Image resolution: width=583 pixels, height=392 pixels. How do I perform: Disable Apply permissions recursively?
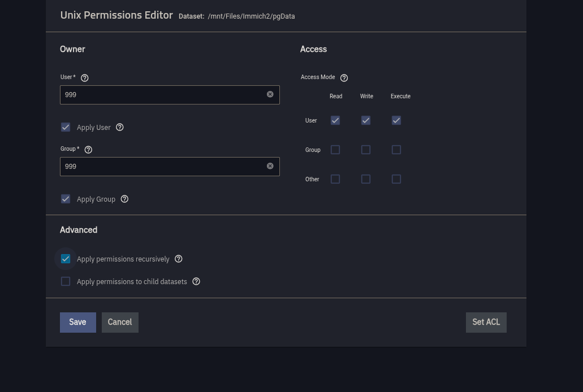(66, 259)
